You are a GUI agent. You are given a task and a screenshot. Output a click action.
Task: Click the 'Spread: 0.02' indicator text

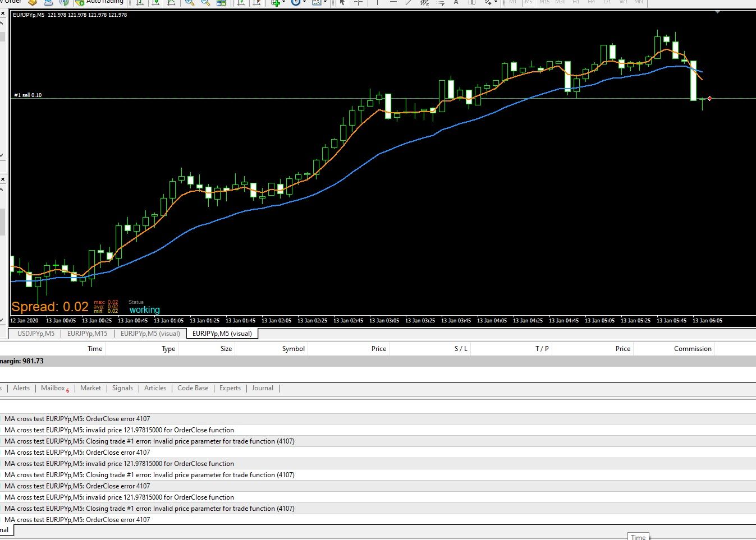click(x=50, y=307)
